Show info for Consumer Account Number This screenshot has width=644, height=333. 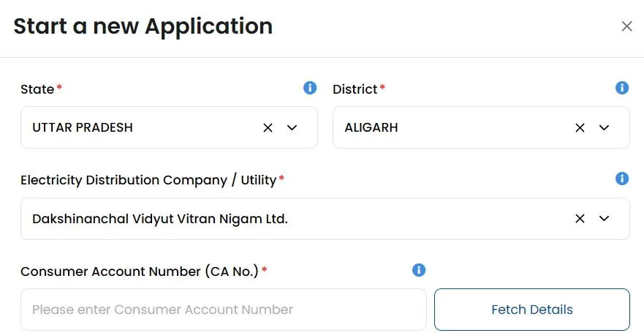[x=419, y=270]
